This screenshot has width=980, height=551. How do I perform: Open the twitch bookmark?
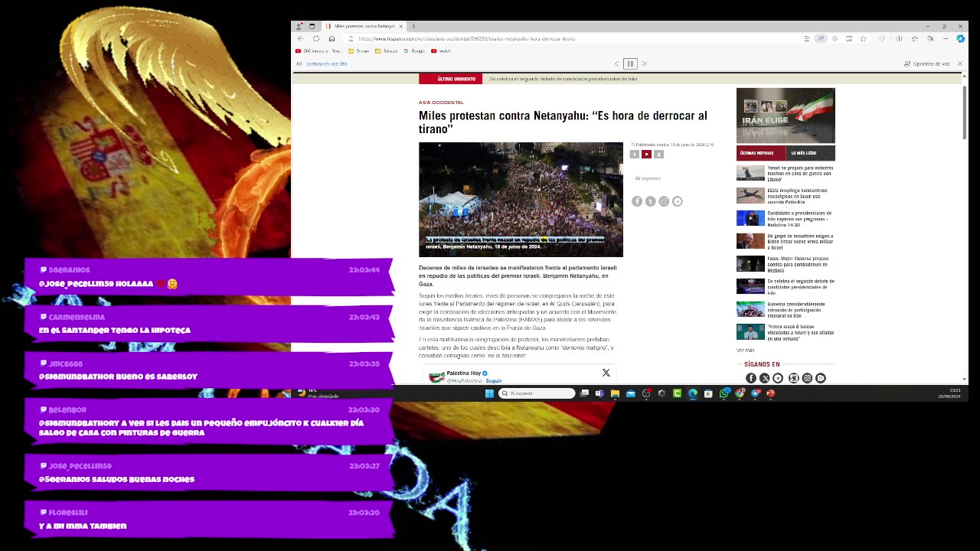441,51
